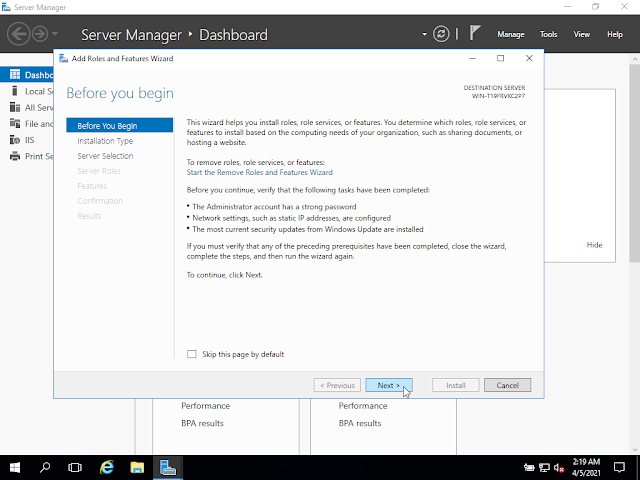Go to the Server Selection wizard step
This screenshot has width=640, height=480.
(105, 156)
